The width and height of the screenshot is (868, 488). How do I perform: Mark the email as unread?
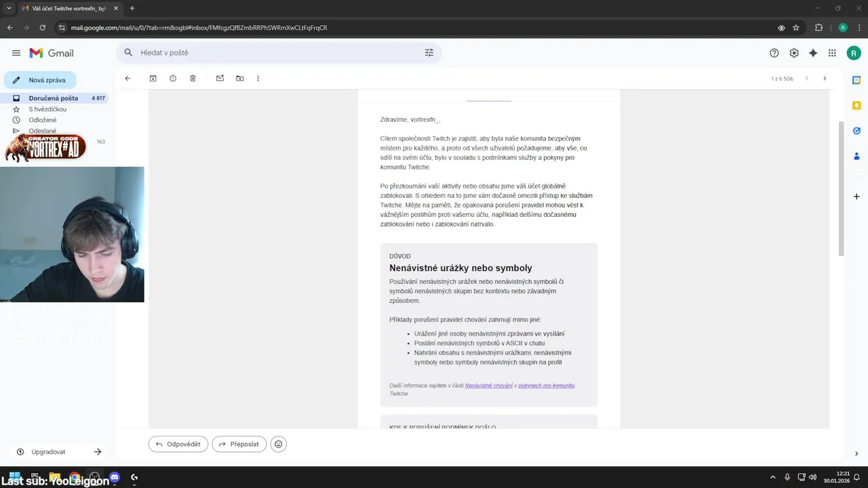pos(220,79)
